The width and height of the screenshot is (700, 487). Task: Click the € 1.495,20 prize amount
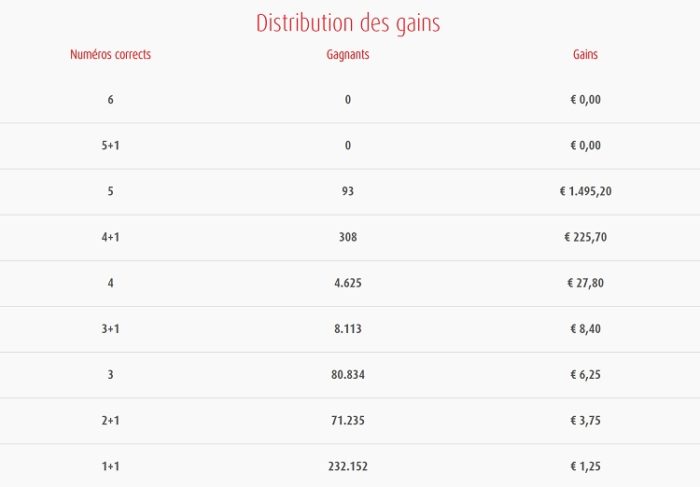(x=586, y=191)
